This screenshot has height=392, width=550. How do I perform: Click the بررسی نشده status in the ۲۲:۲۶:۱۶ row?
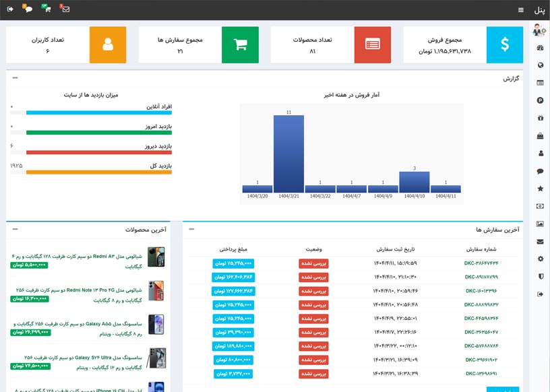tap(313, 333)
